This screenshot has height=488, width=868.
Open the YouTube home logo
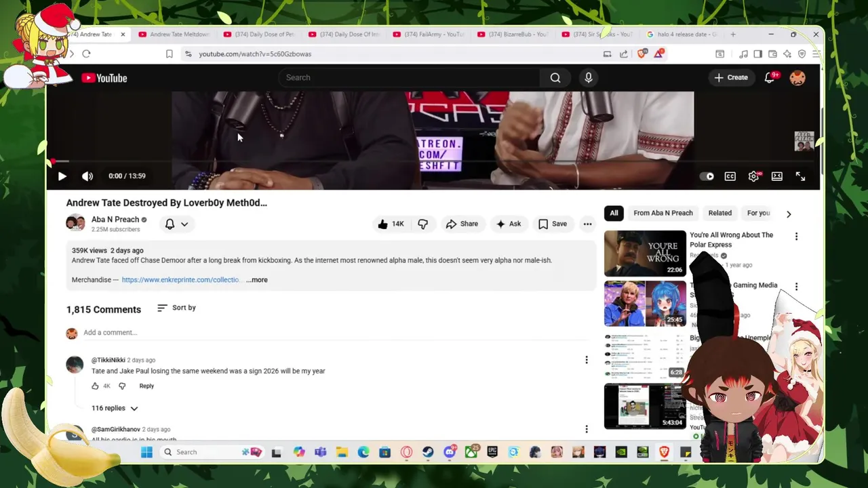(104, 78)
